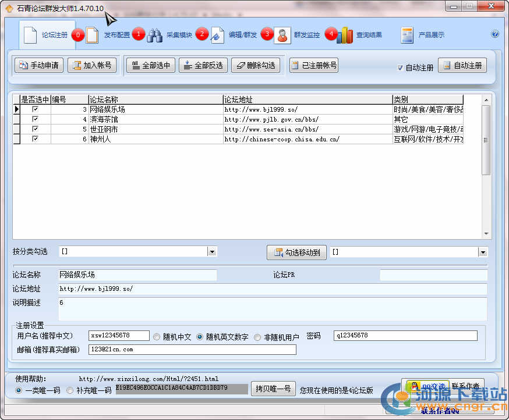Open the 编辑/群发 pen icon
This screenshot has width=509, height=420.
pyautogui.click(x=218, y=35)
